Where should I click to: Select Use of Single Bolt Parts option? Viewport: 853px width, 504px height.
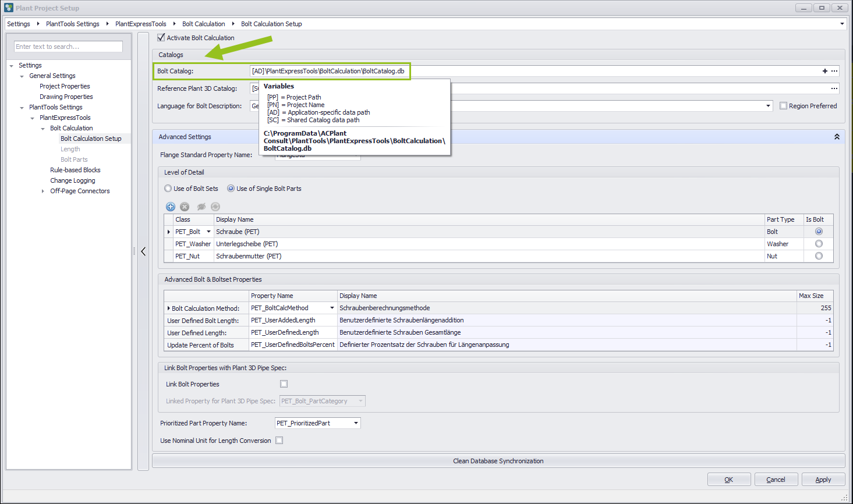231,189
